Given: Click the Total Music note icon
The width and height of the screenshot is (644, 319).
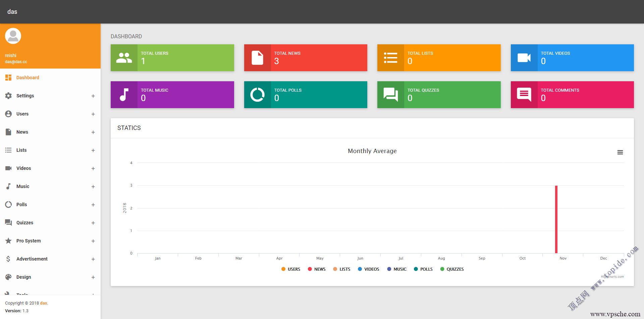Looking at the screenshot, I should click(x=124, y=95).
